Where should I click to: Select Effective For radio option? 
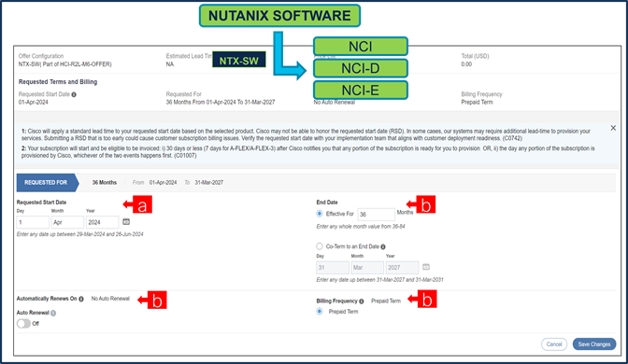320,214
